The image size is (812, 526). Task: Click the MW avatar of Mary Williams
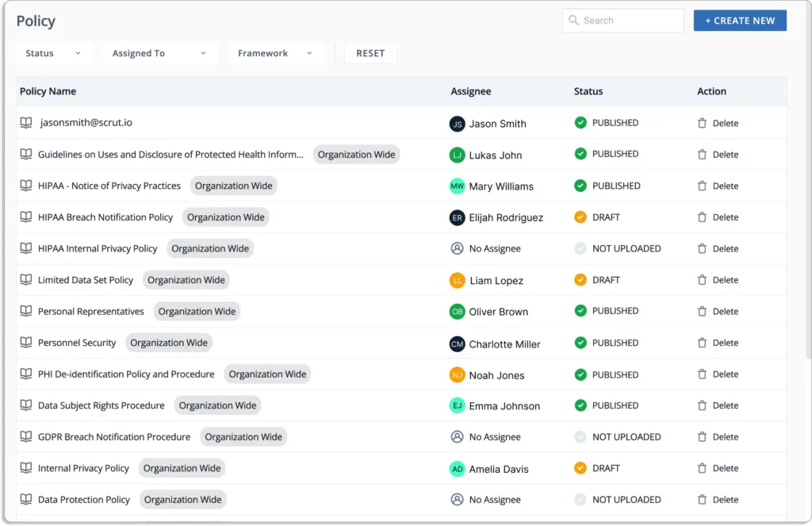point(458,186)
